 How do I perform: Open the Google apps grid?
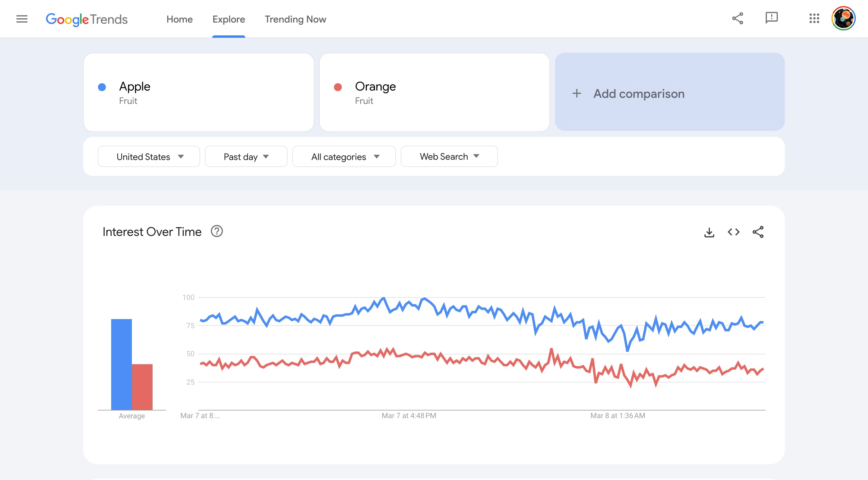[x=814, y=19]
